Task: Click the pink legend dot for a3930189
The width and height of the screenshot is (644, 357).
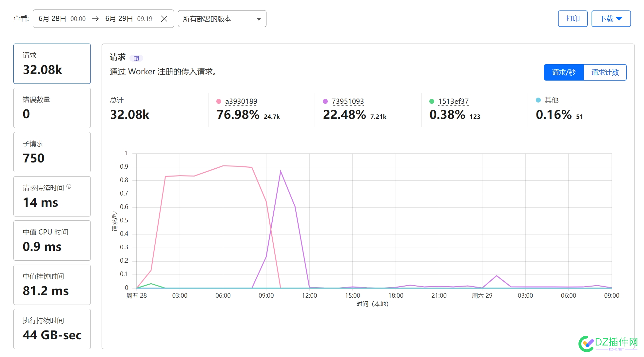Action: pos(219,102)
